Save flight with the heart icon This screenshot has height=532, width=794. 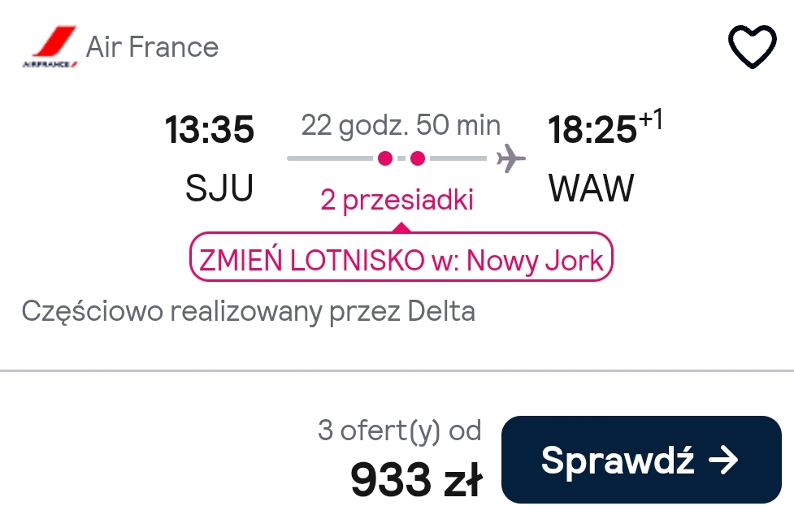[x=752, y=46]
